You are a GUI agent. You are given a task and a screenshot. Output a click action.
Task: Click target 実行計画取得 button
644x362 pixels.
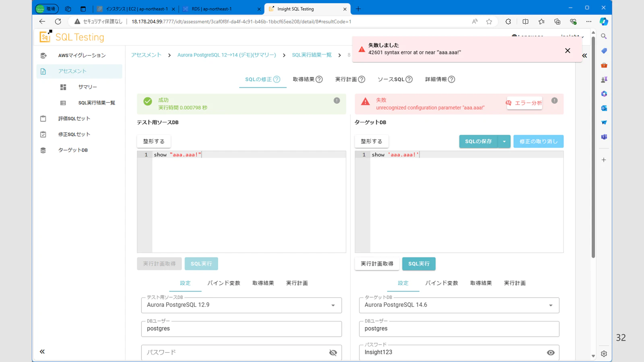click(x=377, y=264)
